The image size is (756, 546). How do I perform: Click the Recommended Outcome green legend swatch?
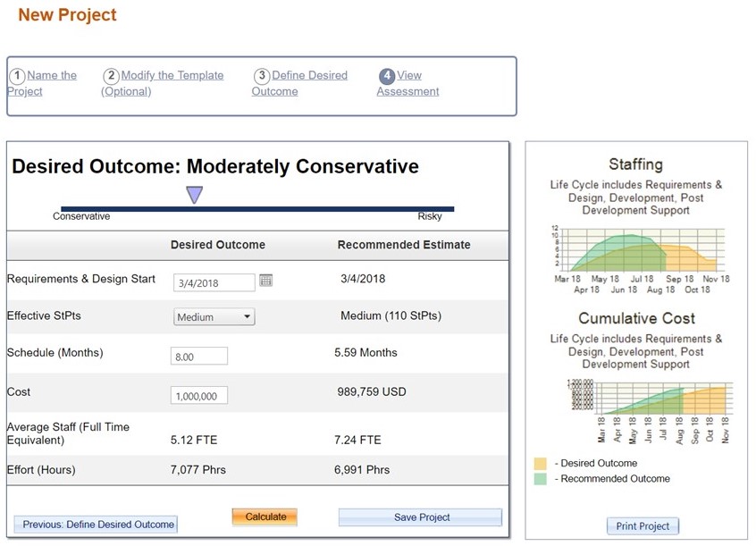pos(541,479)
